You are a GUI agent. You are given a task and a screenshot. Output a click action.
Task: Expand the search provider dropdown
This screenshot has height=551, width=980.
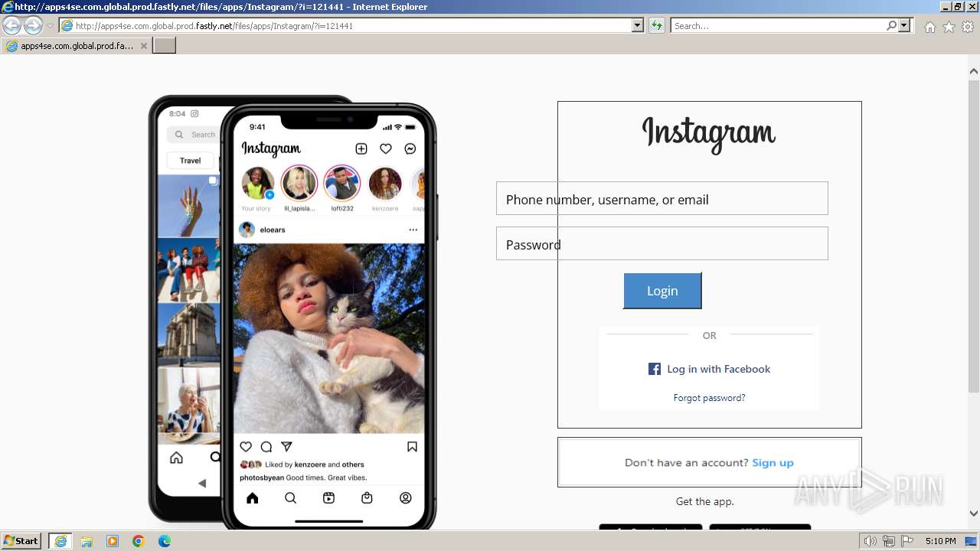click(x=905, y=26)
